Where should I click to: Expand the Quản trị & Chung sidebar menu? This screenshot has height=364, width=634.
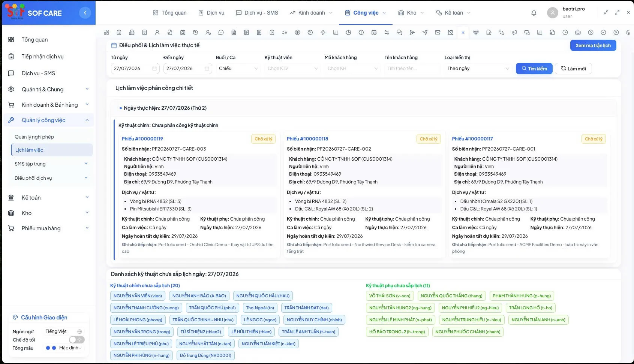(x=49, y=89)
